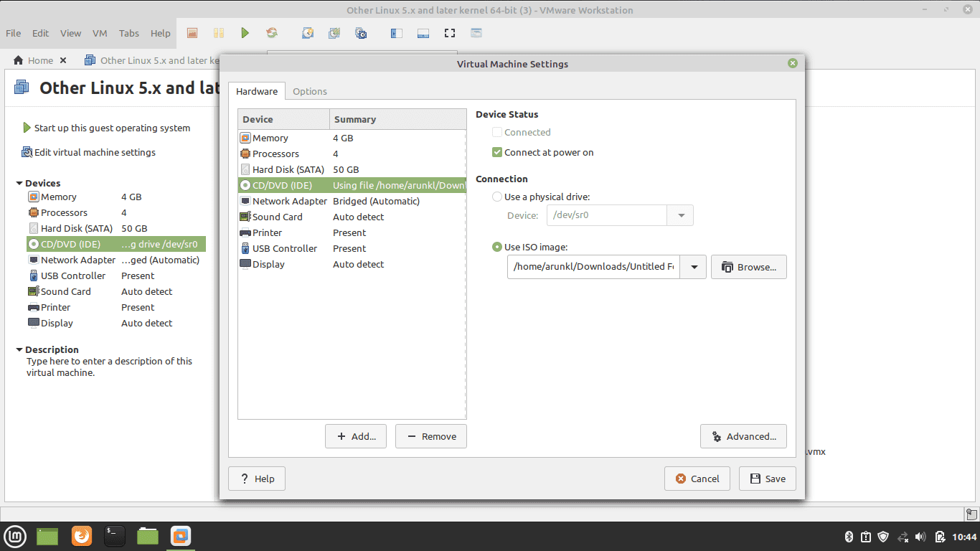Click the Remove device button
This screenshot has height=551, width=980.
coord(431,436)
